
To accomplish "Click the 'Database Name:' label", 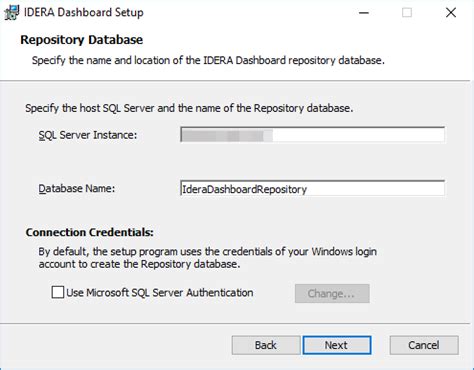I will [x=77, y=189].
